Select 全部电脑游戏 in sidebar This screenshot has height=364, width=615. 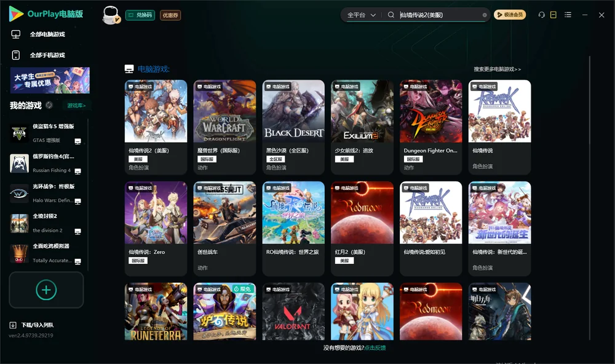(x=47, y=34)
